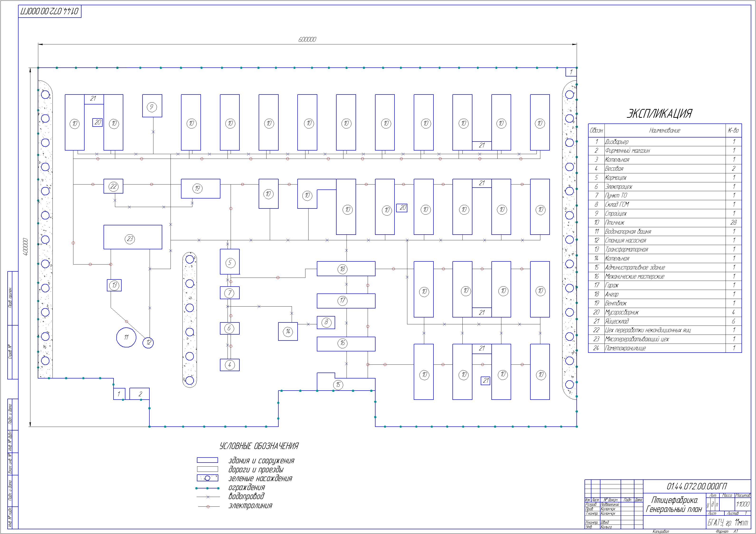Select transformer building 13
This screenshot has height=534, width=756.
coord(114,285)
